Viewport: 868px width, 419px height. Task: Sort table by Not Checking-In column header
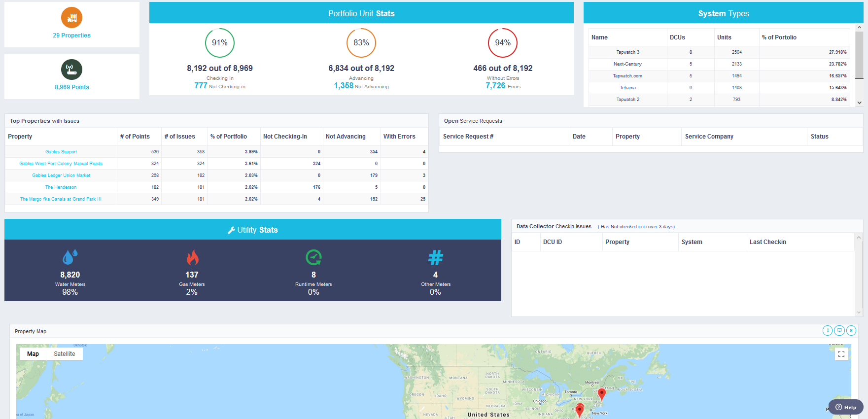click(x=285, y=137)
